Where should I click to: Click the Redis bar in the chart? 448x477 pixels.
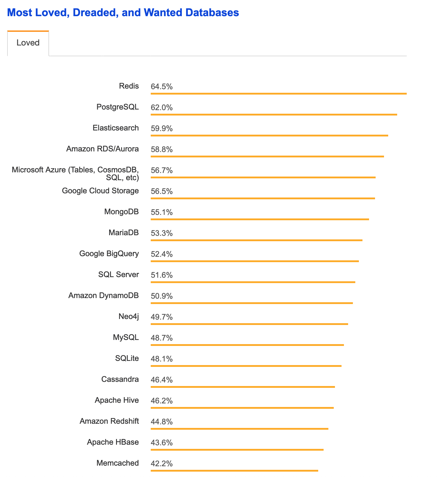coord(278,94)
